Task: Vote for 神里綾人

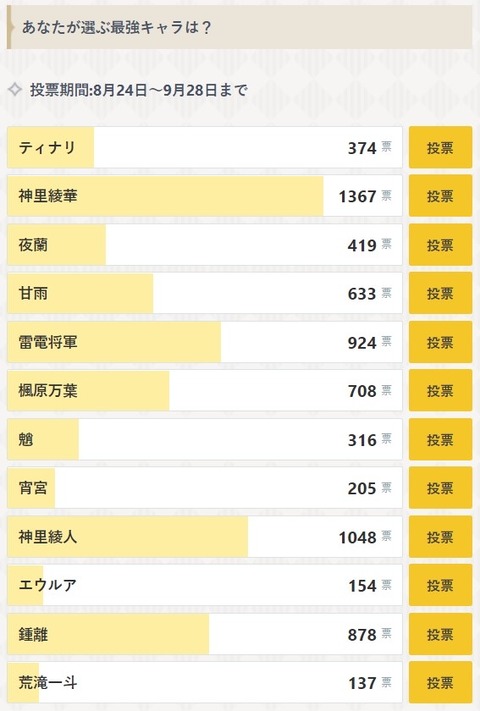Action: pyautogui.click(x=440, y=537)
